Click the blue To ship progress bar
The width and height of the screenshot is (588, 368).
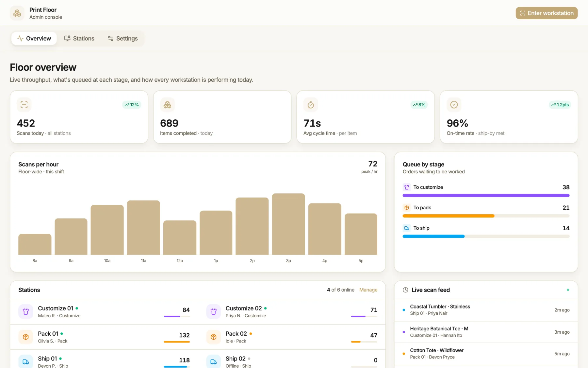433,236
